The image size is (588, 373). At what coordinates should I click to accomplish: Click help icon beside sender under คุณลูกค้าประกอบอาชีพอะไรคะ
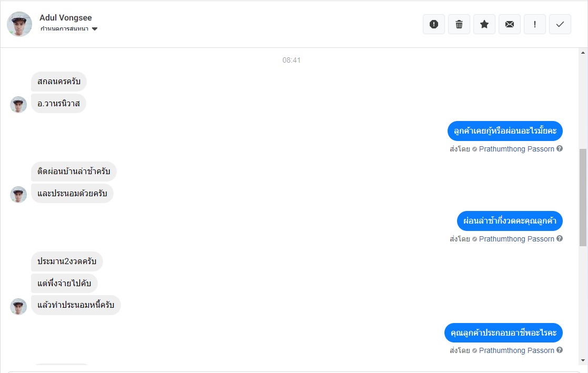[560, 350]
